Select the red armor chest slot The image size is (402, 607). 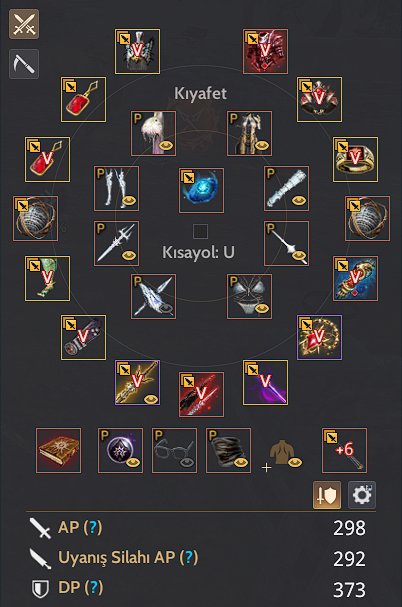pyautogui.click(x=265, y=51)
